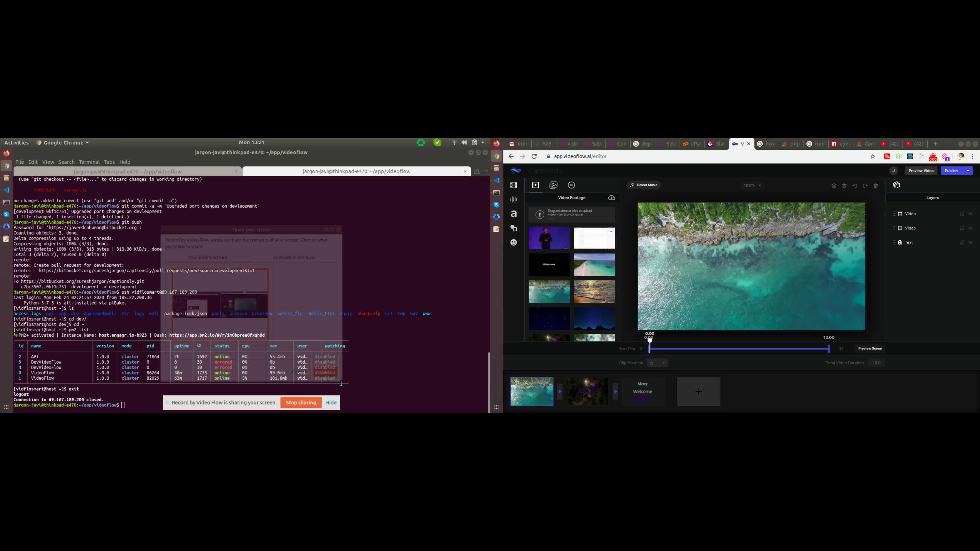Click the React devtools extension icon
The height and width of the screenshot is (551, 980).
910,156
